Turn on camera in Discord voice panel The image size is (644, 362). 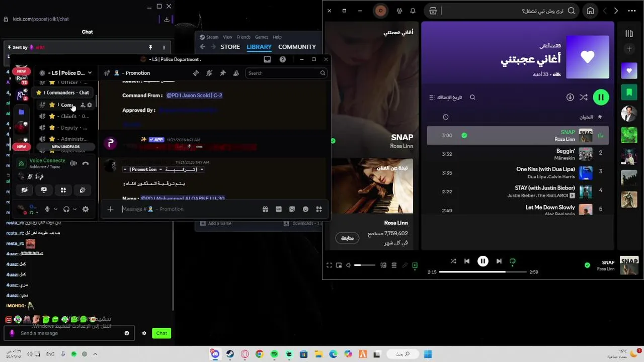24,190
